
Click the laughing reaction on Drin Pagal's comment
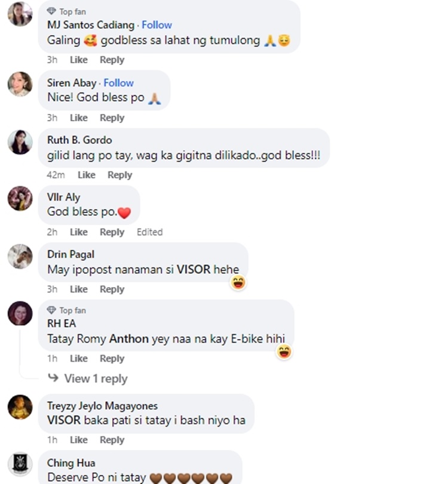[x=238, y=282]
